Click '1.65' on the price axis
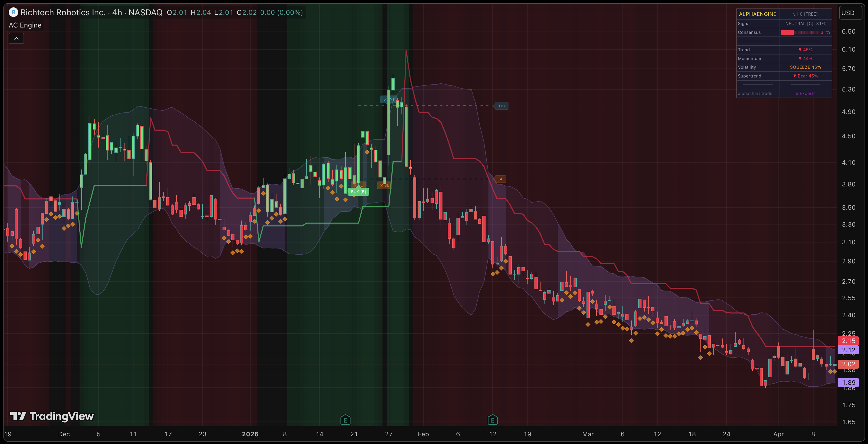 [848, 422]
